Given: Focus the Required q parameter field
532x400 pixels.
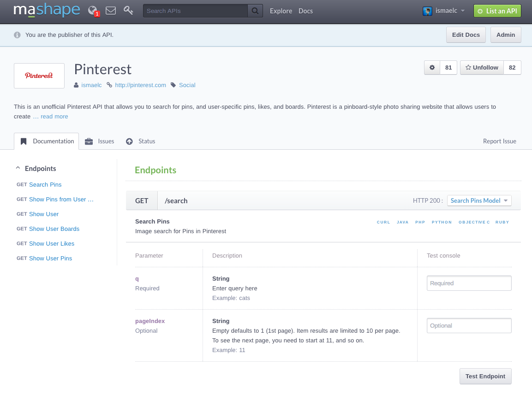Looking at the screenshot, I should click(469, 283).
